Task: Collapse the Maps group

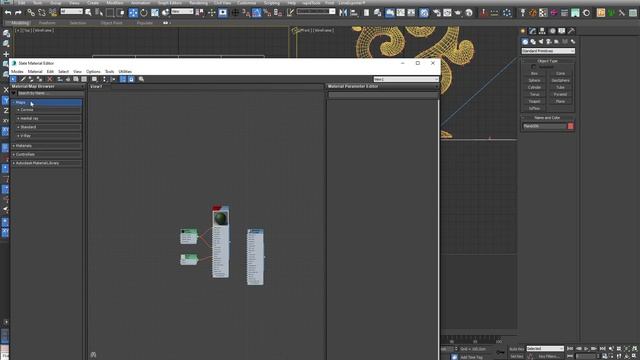Action: [x=47, y=102]
